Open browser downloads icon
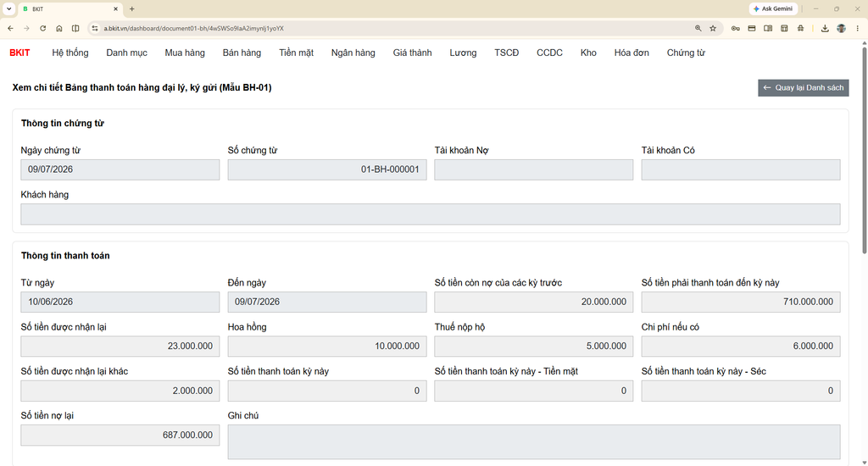 coord(825,28)
